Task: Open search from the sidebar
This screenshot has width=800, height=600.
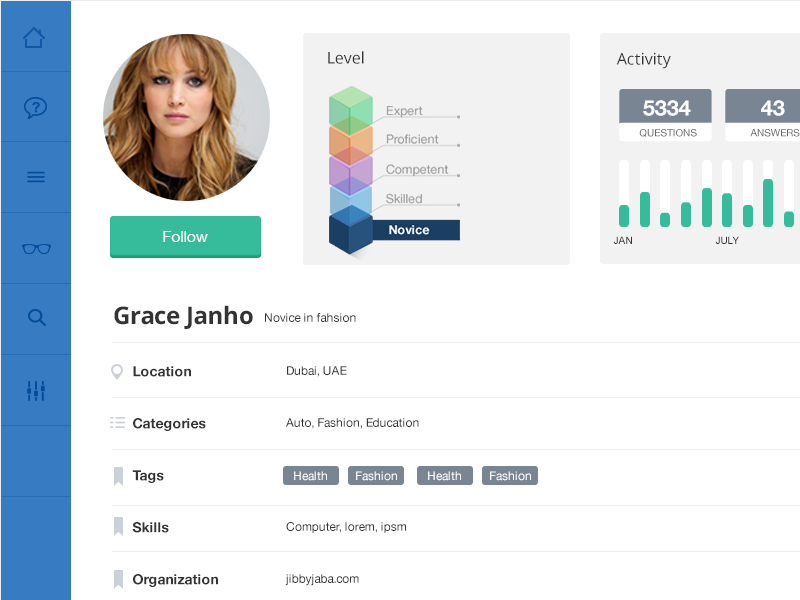Action: (x=35, y=317)
